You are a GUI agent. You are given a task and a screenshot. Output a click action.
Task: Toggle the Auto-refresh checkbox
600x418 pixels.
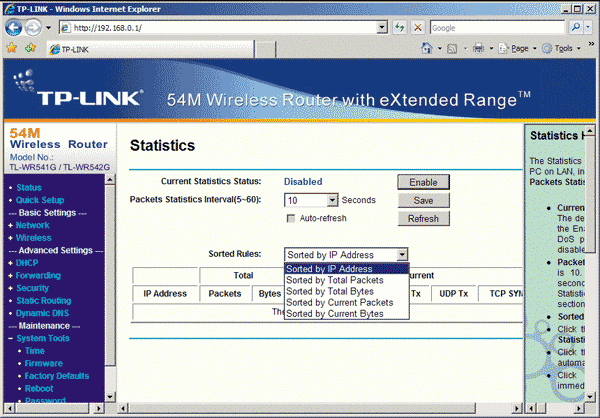click(291, 219)
